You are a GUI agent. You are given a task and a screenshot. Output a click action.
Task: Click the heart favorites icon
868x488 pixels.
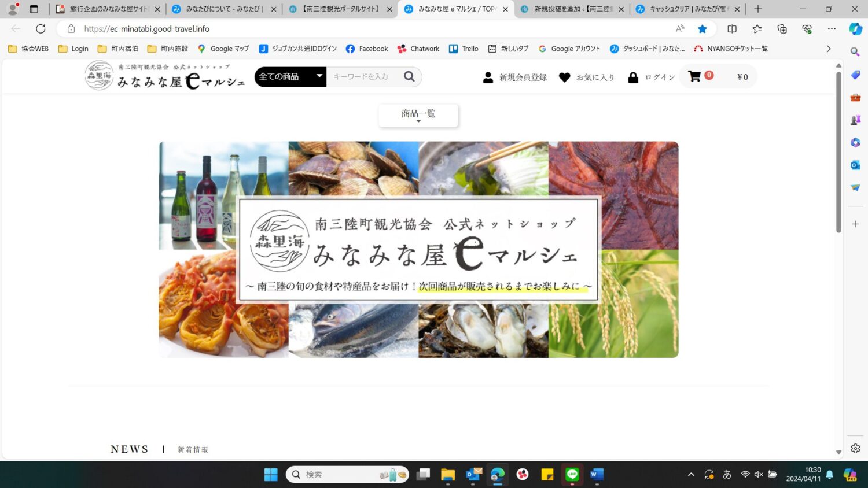point(564,77)
